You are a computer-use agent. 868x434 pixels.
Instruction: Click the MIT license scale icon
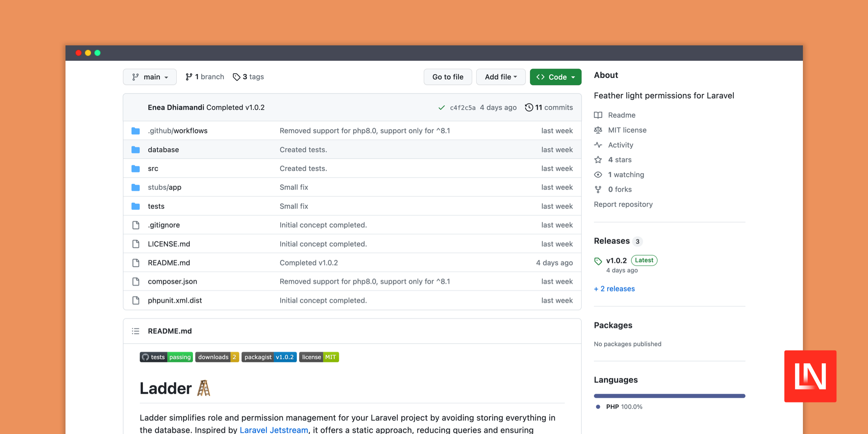[x=598, y=130]
